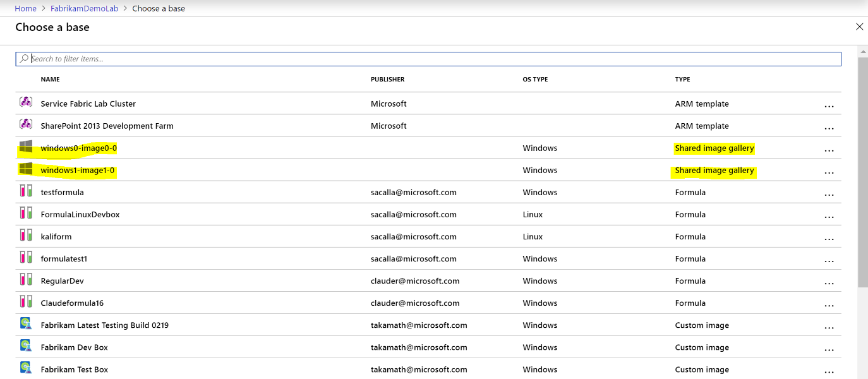Select the Fabrikam Dev Box name
Screen dimensions: 868x379
[75, 347]
